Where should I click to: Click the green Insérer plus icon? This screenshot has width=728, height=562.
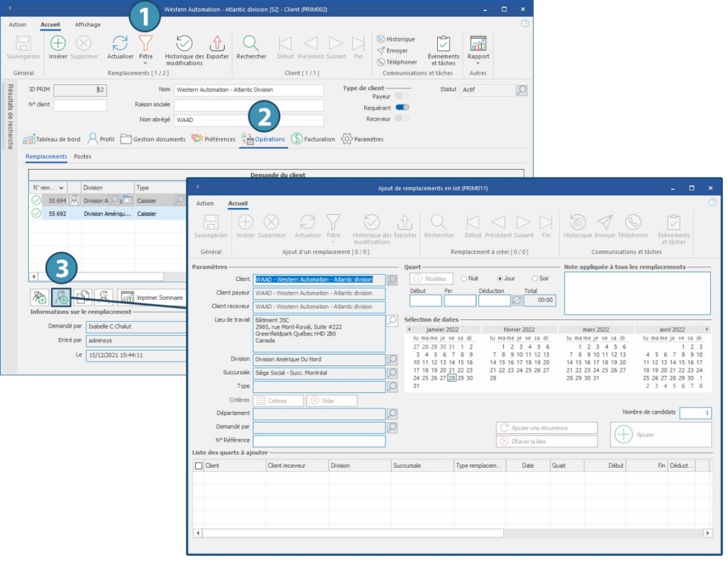coord(58,43)
